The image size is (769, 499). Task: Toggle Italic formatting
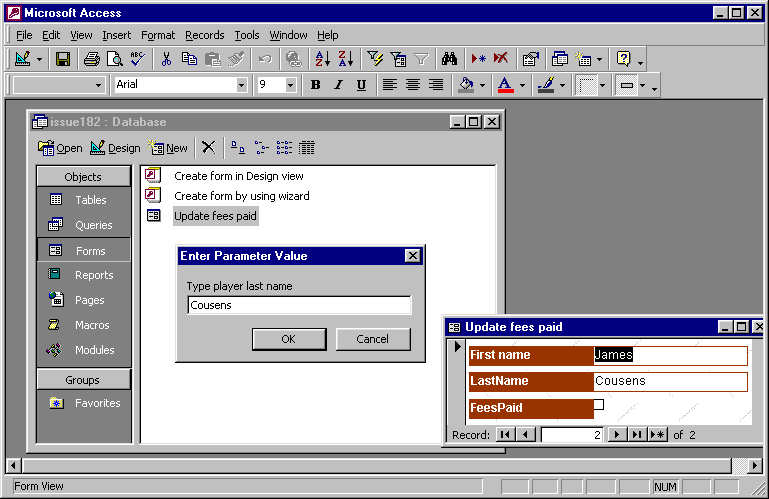point(338,85)
